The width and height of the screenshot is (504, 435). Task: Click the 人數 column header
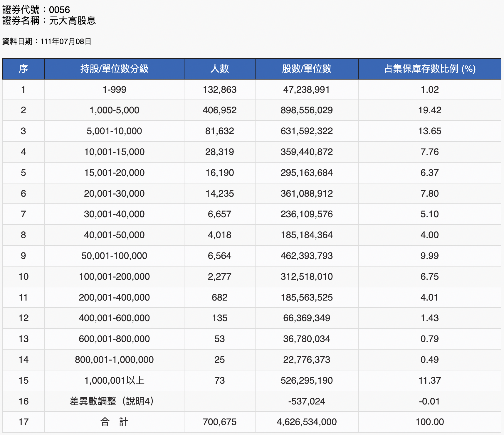tap(219, 69)
